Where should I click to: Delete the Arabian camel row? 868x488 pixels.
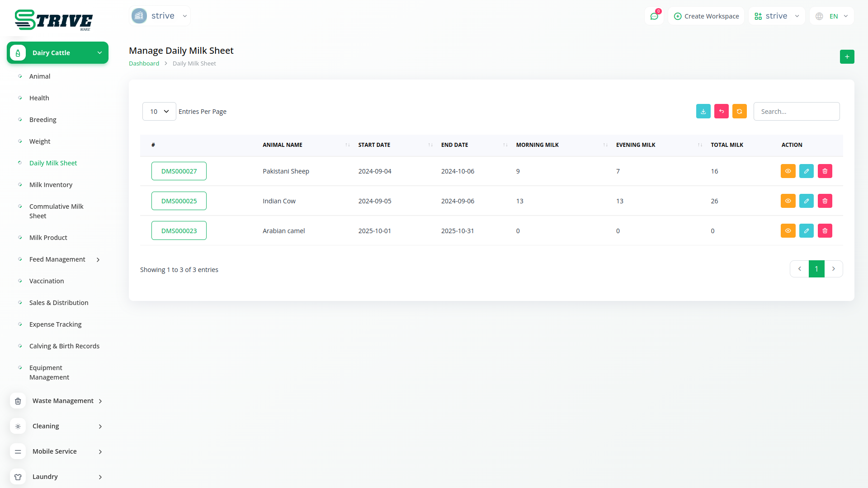[x=825, y=231]
